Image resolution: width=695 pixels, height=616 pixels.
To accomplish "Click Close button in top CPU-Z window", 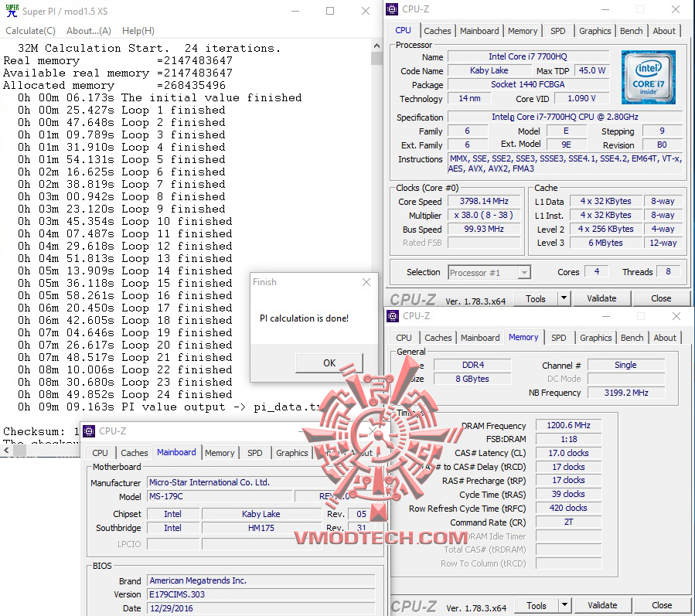I will click(x=661, y=298).
